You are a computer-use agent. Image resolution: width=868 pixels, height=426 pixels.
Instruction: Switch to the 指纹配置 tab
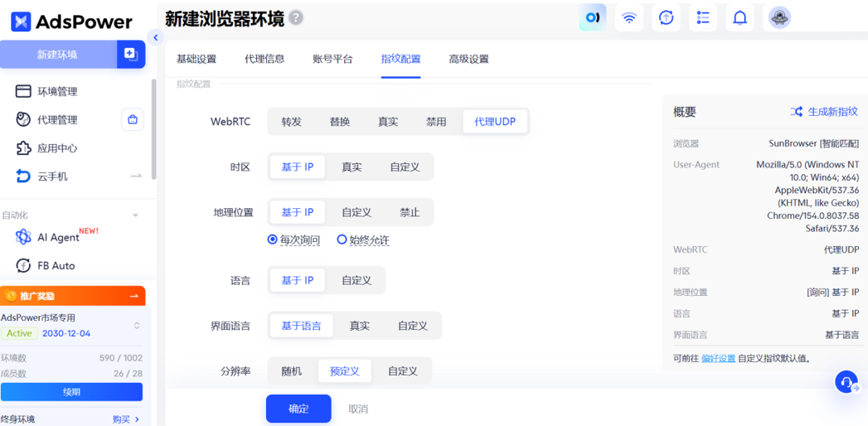[x=400, y=59]
